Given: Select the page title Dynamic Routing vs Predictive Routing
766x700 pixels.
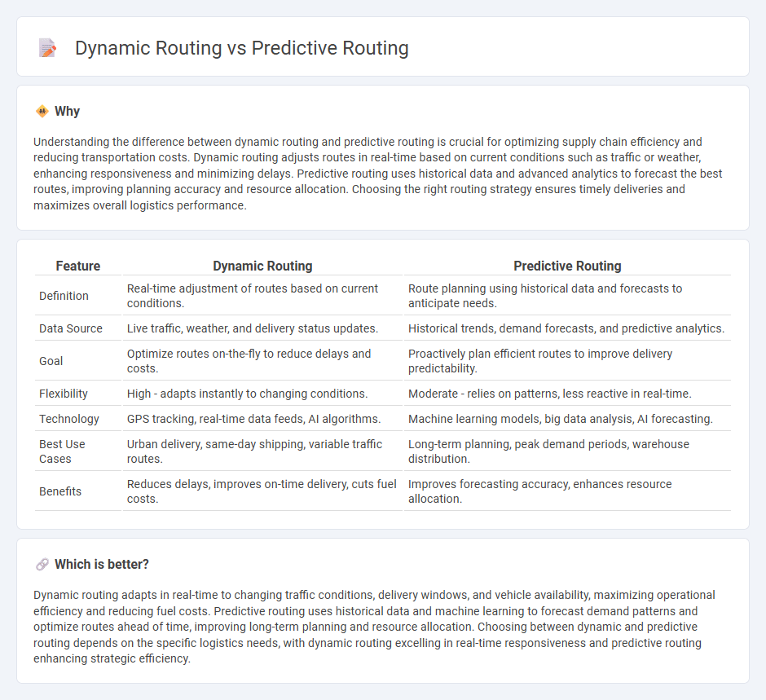Looking at the screenshot, I should [x=242, y=48].
